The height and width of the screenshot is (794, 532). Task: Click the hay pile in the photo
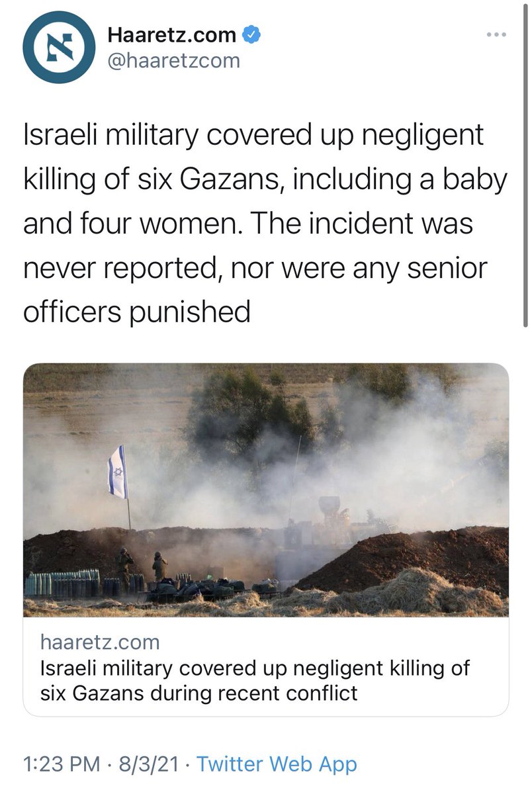[x=397, y=591]
